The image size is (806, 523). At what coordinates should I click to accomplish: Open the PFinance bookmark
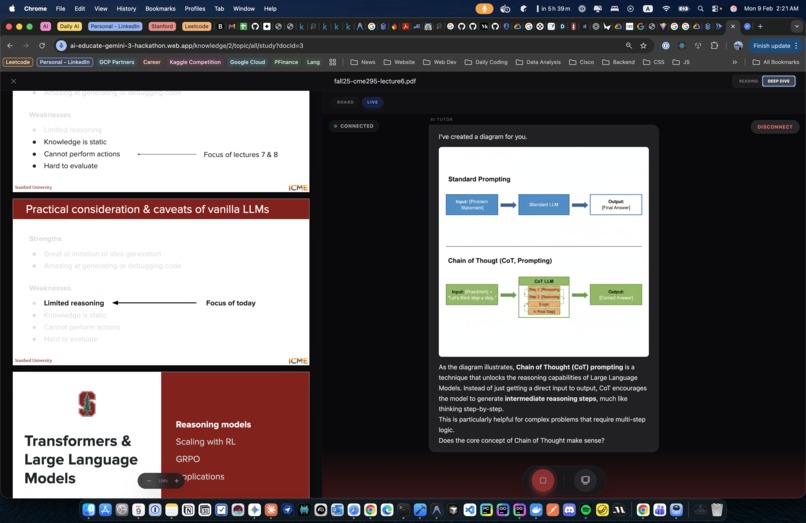click(x=286, y=62)
